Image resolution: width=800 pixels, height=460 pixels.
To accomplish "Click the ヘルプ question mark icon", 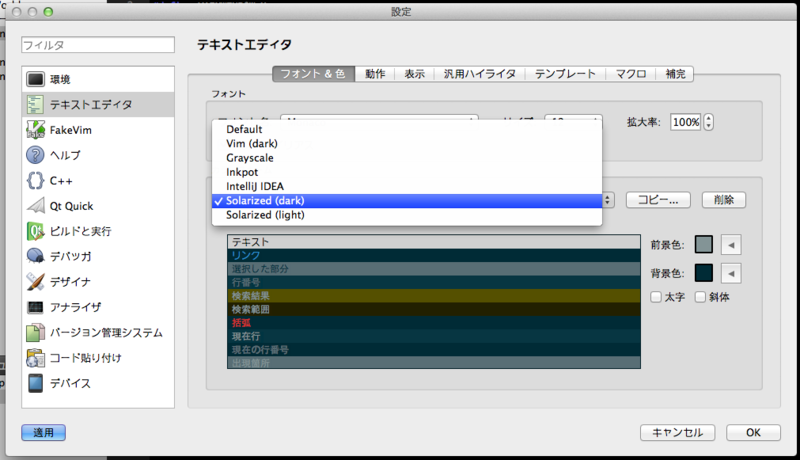I will pyautogui.click(x=35, y=155).
